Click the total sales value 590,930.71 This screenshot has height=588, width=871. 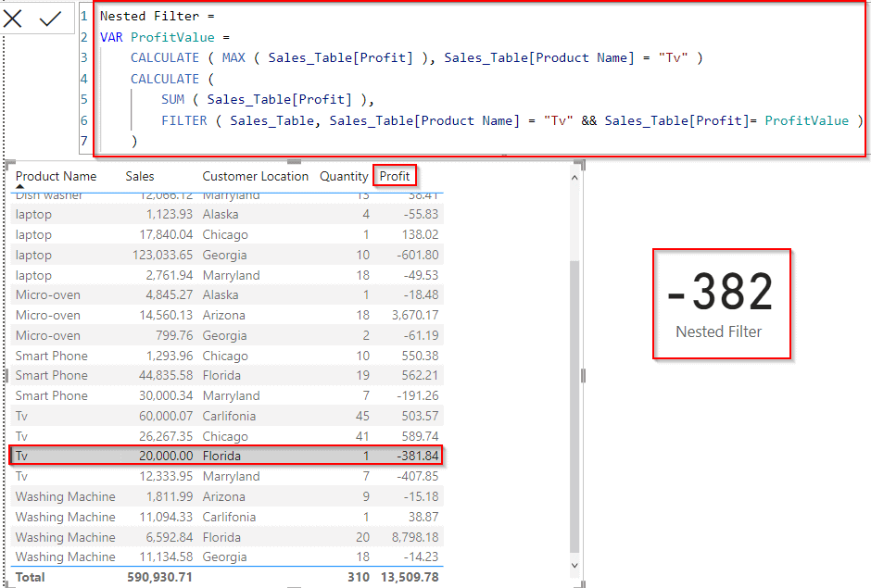pyautogui.click(x=159, y=577)
